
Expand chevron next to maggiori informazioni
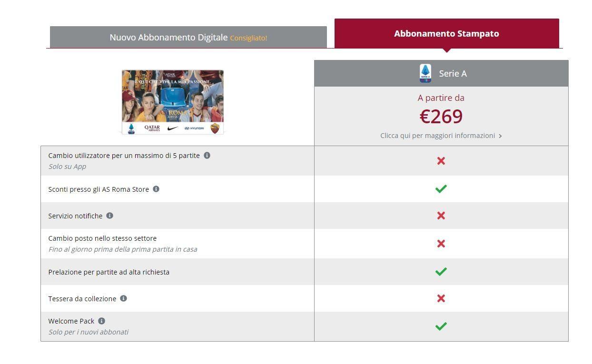coord(500,136)
